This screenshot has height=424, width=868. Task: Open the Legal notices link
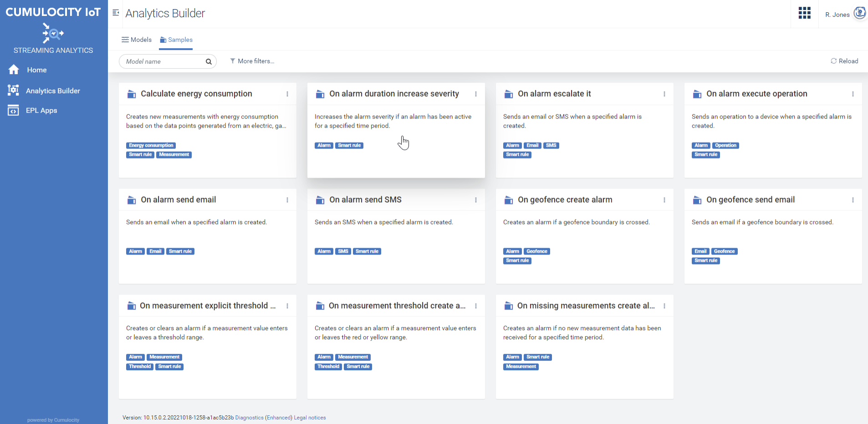pos(310,418)
